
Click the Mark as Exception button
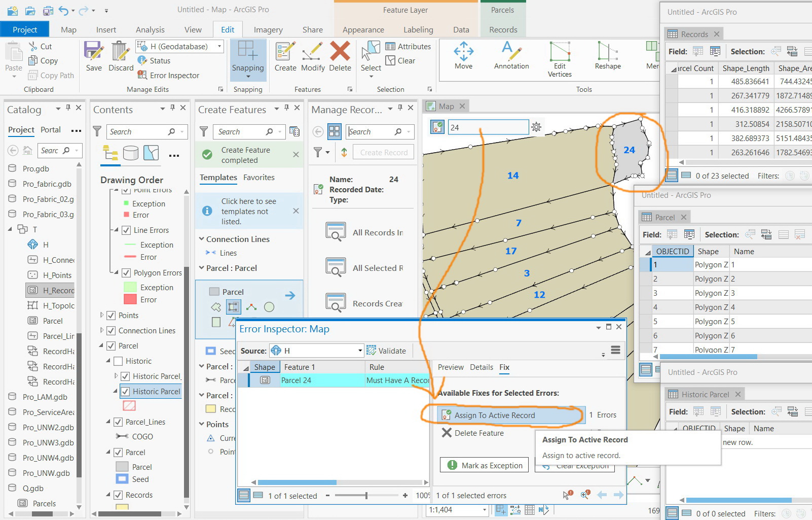coord(485,465)
